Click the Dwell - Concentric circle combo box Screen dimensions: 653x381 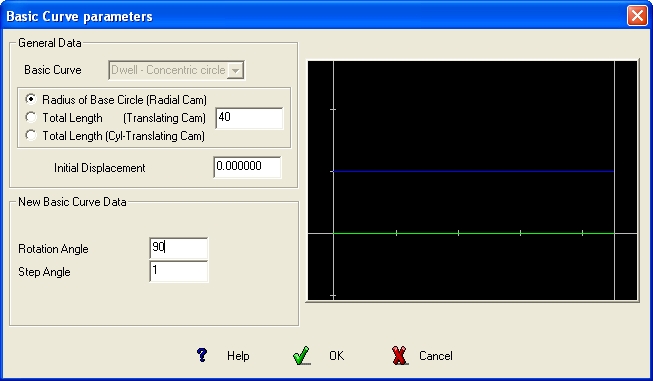click(x=177, y=70)
